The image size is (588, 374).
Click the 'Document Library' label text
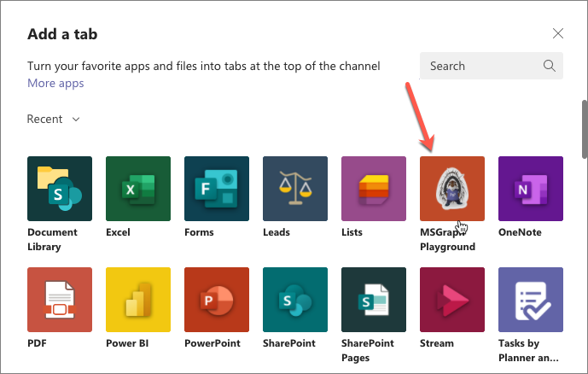click(52, 239)
